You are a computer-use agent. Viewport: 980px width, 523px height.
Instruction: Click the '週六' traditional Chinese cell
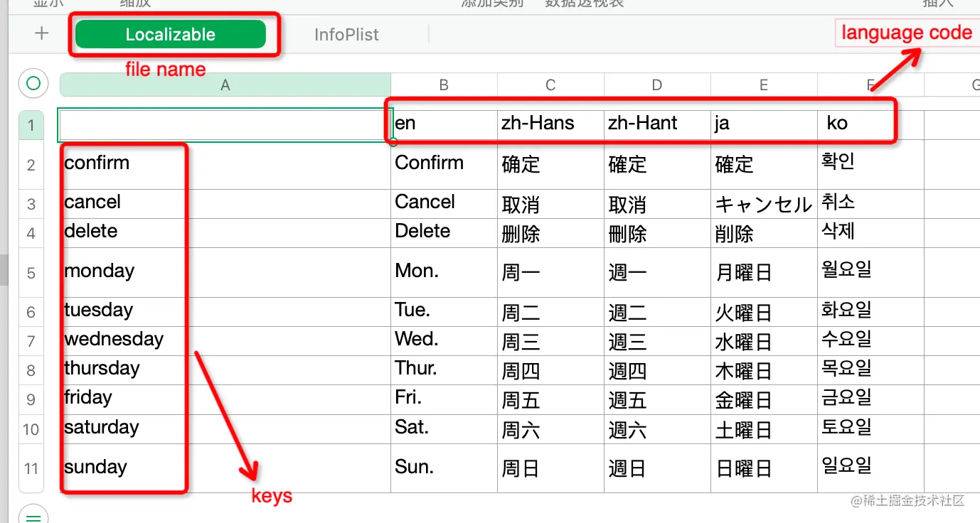pos(657,429)
